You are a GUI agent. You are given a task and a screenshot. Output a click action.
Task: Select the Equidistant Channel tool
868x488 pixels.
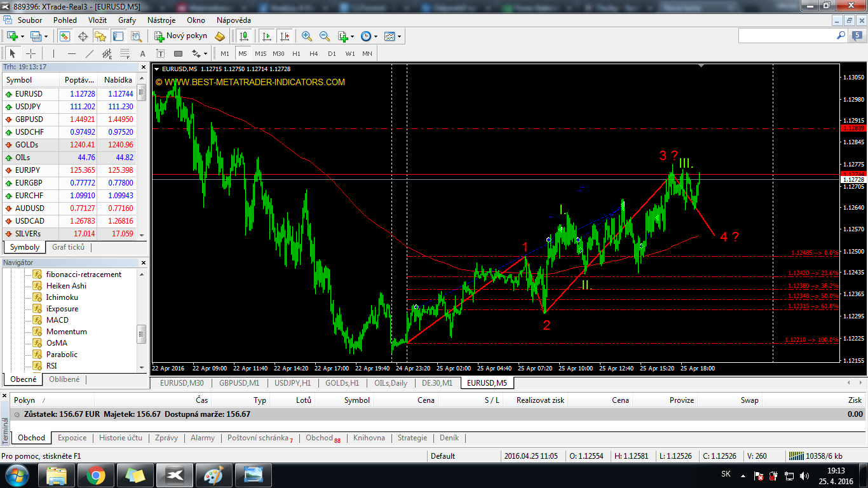click(x=107, y=53)
